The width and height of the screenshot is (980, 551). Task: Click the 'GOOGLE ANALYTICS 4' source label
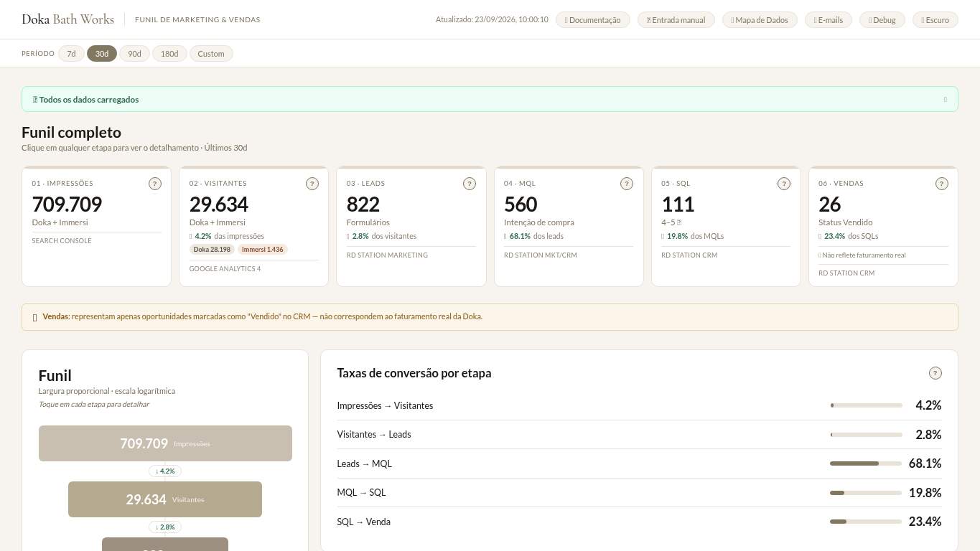pyautogui.click(x=225, y=269)
